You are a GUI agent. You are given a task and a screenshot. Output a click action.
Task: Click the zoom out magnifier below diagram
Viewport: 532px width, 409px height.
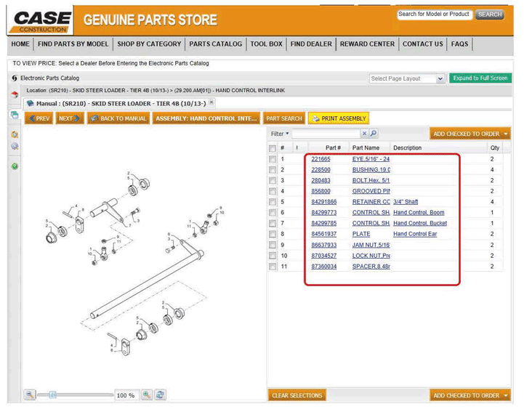30,394
